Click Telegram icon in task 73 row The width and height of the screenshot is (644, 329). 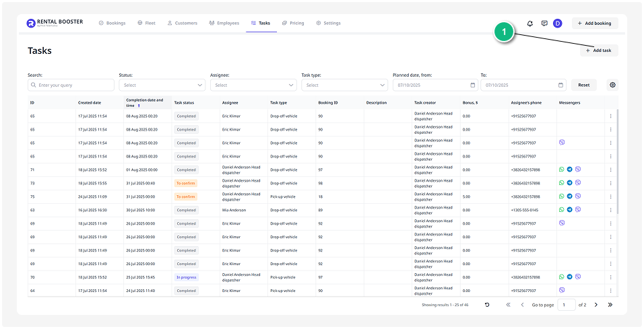570,183
